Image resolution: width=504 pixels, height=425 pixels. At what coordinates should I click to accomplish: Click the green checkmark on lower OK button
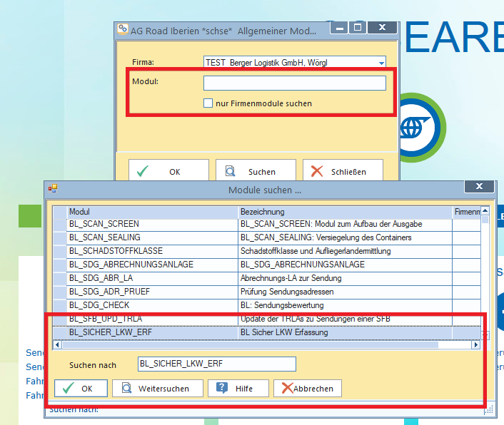click(68, 388)
